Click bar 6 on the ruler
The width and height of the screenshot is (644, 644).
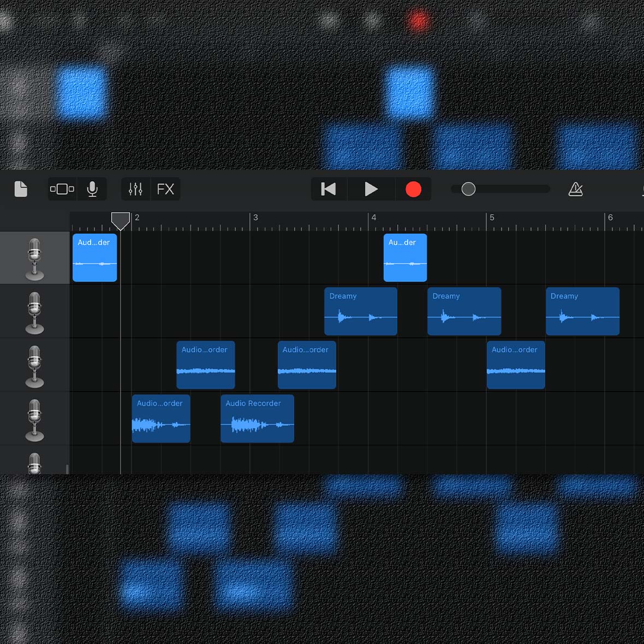pos(610,218)
